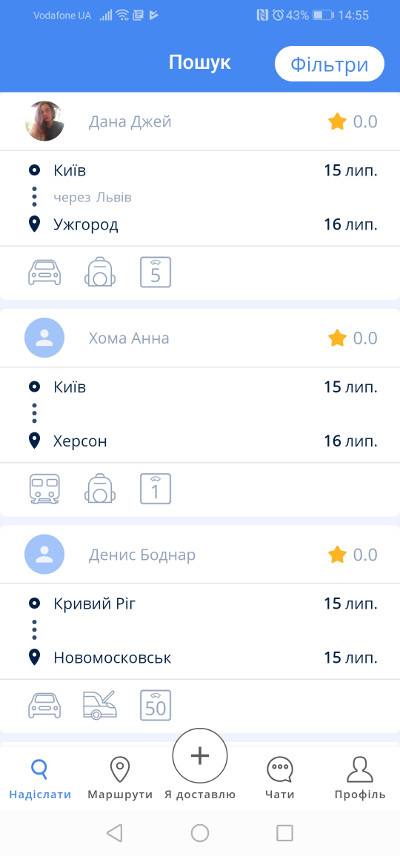Open the Кривий Ріг to Новомосковськ route
This screenshot has width=400, height=856.
(x=200, y=631)
